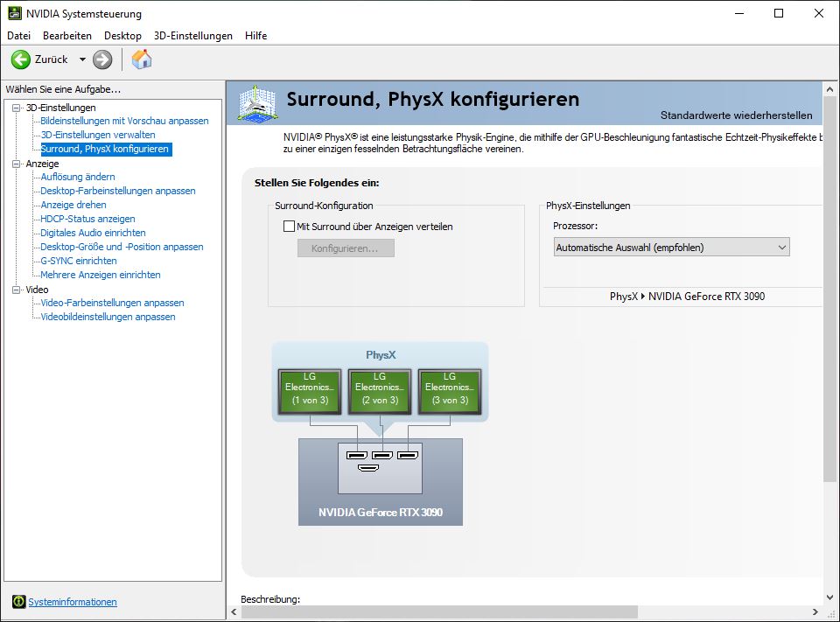Click the horizontal scrollbar right arrow
The width and height of the screenshot is (840, 622).
tap(815, 612)
